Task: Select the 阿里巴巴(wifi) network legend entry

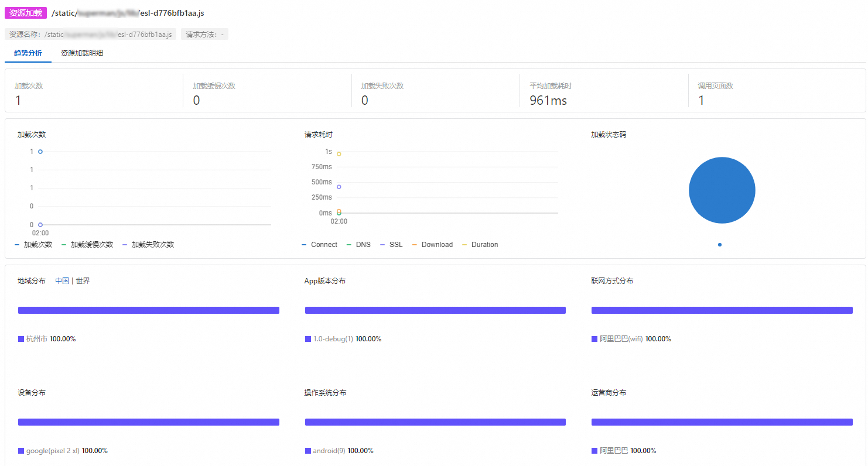Action: [631, 339]
